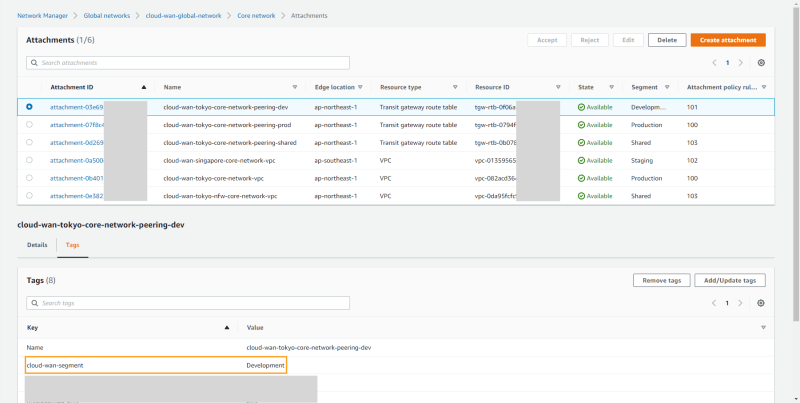Sort Edge location column arrow
The image size is (800, 403).
pyautogui.click(x=360, y=87)
